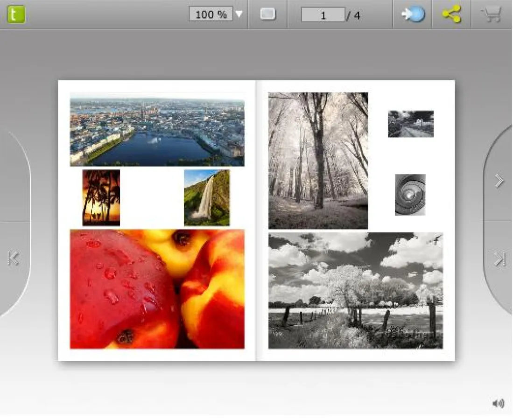Open the zoom level dropdown arrow
The width and height of the screenshot is (513, 420).
coord(239,14)
